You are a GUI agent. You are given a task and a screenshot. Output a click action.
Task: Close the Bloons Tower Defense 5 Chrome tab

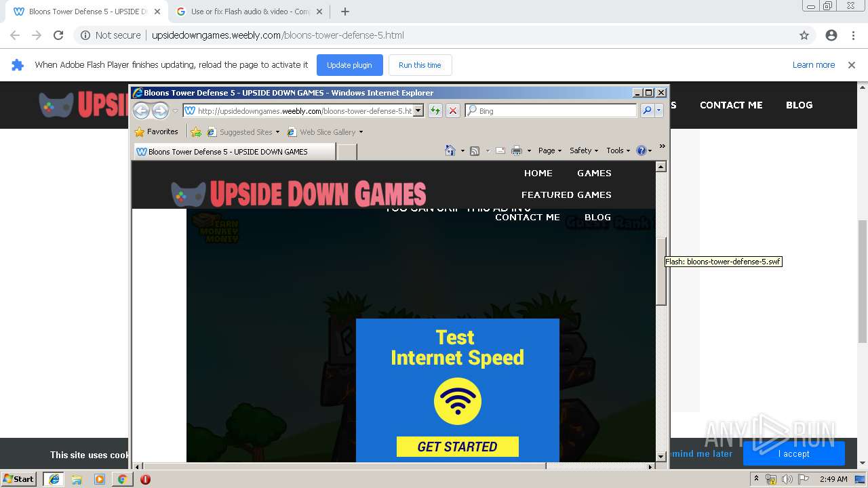point(157,12)
